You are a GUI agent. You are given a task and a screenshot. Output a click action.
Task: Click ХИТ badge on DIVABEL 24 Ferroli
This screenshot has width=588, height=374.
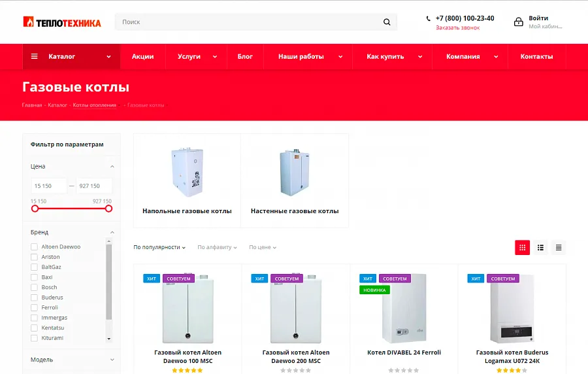(367, 279)
